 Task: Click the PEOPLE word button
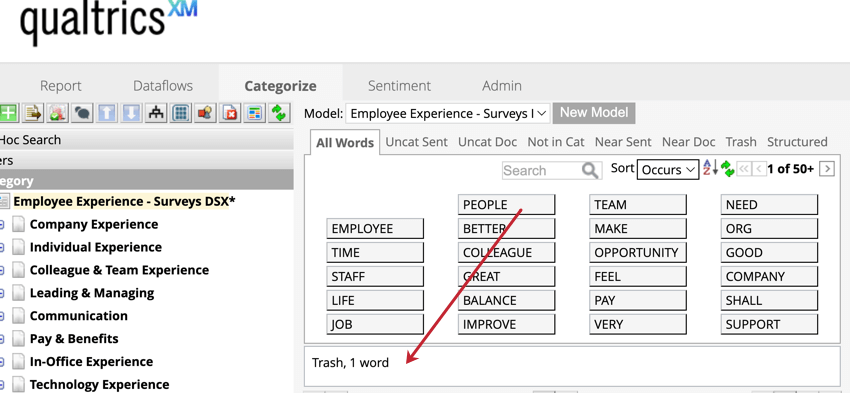[x=506, y=205]
